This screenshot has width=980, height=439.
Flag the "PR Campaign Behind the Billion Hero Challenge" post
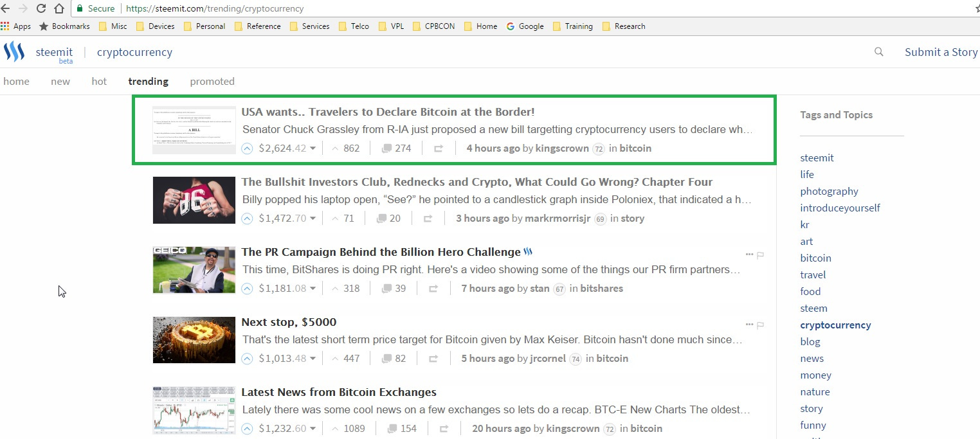coord(760,255)
